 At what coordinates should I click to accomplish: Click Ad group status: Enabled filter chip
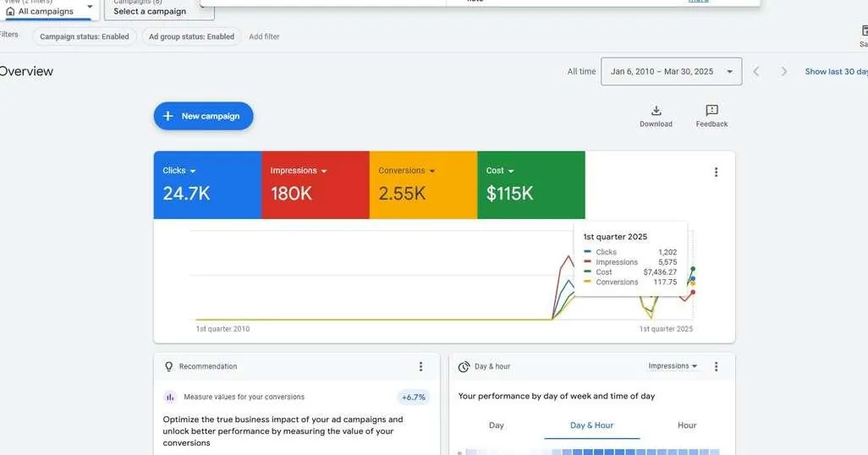point(191,36)
